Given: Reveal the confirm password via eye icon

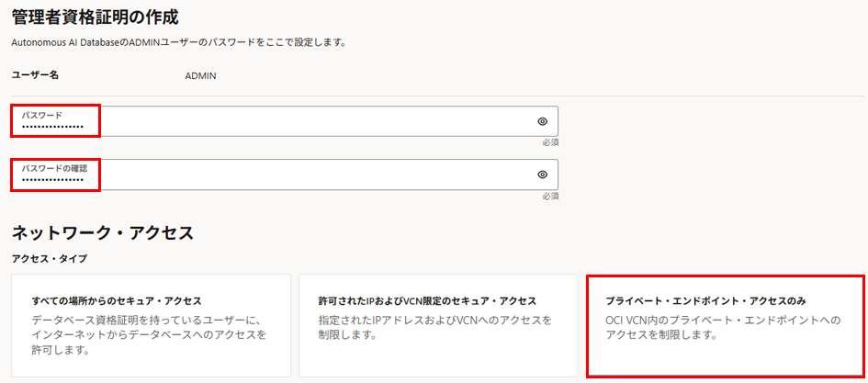Looking at the screenshot, I should [x=542, y=175].
